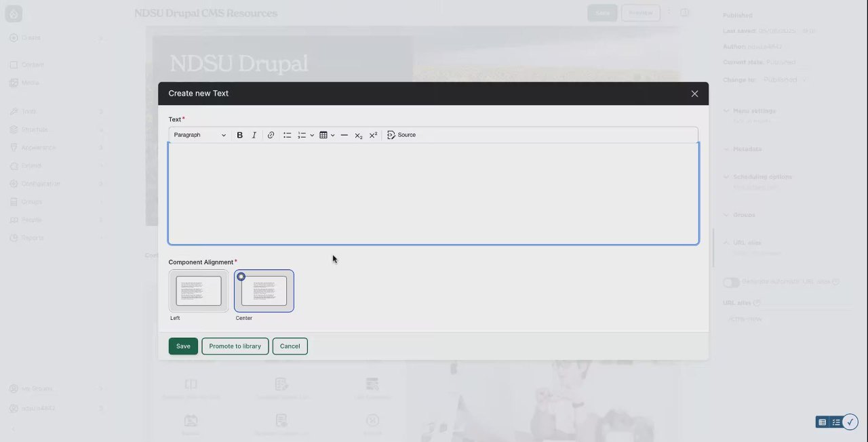Image resolution: width=868 pixels, height=442 pixels.
Task: Cancel creating the Text component
Action: point(290,346)
